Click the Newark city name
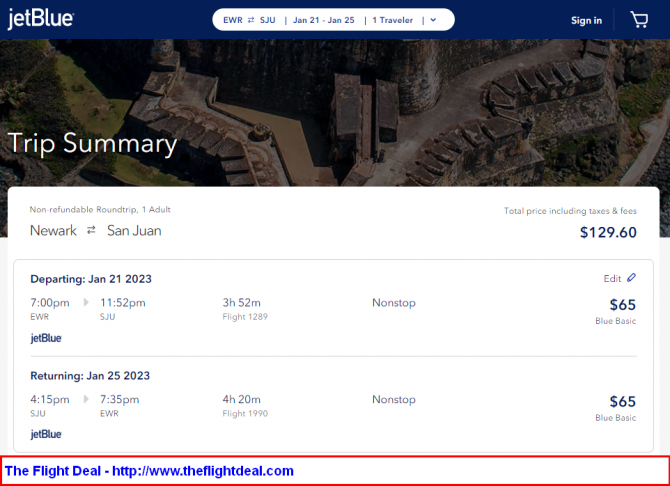Viewport: 670px width, 486px height. pyautogui.click(x=53, y=231)
